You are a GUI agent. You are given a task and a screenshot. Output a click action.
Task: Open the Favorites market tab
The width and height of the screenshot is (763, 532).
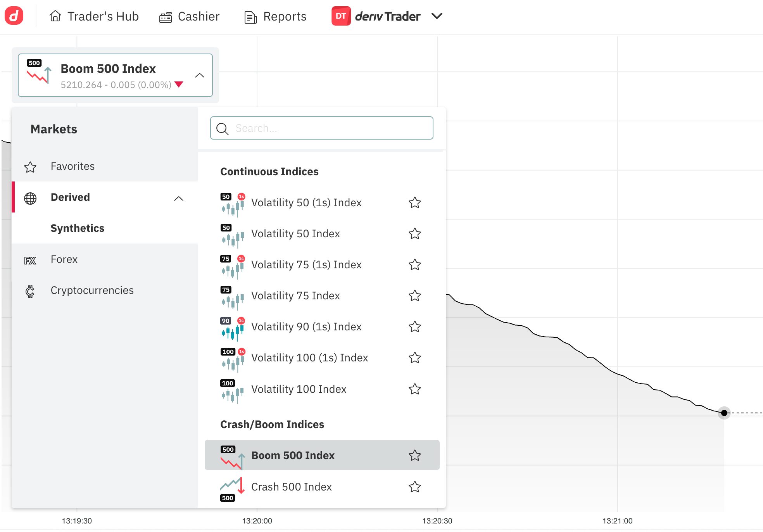coord(73,166)
